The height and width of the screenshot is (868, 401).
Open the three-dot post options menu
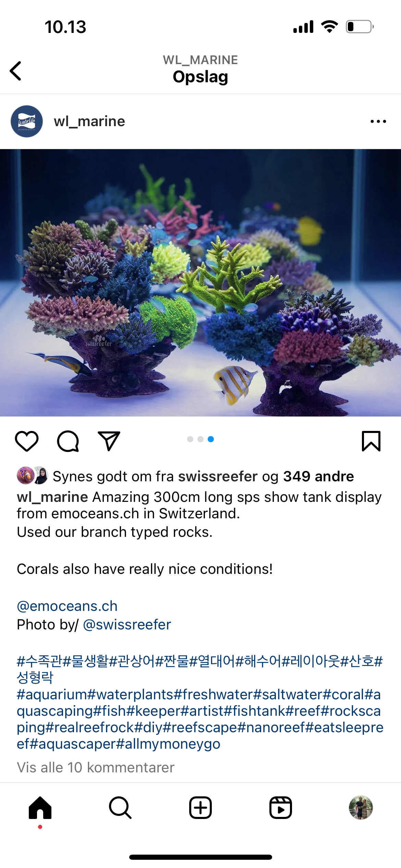(378, 121)
